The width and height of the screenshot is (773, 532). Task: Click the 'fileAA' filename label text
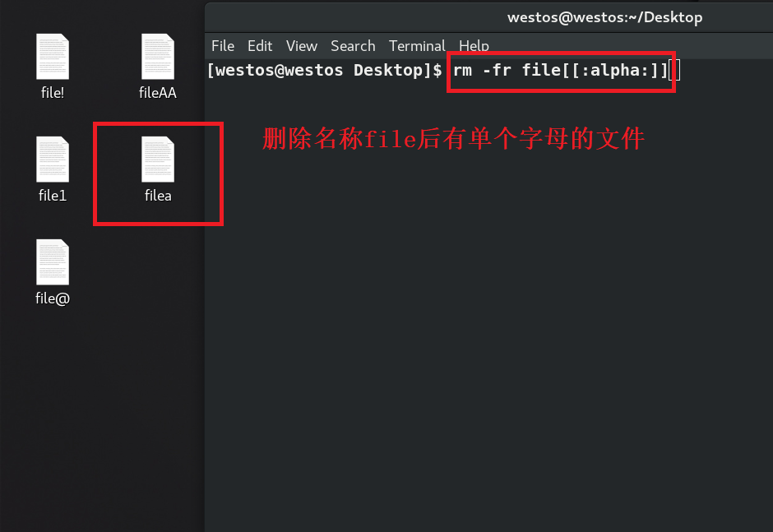click(x=158, y=93)
